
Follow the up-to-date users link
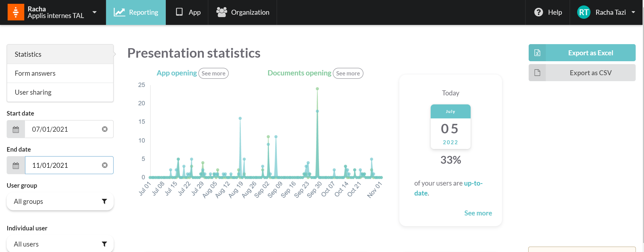point(448,188)
